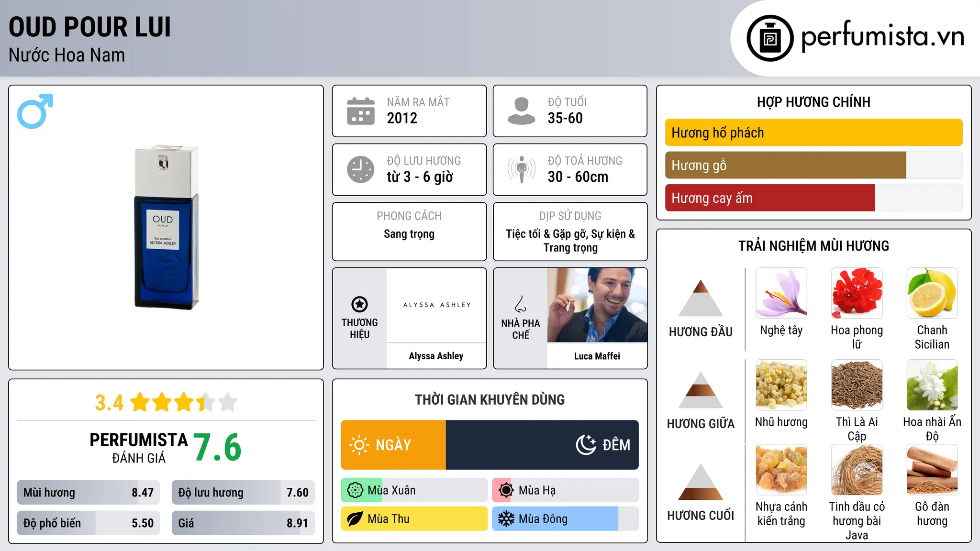Click the sun icon for Mùa Hạ
980x551 pixels.
coord(506,490)
